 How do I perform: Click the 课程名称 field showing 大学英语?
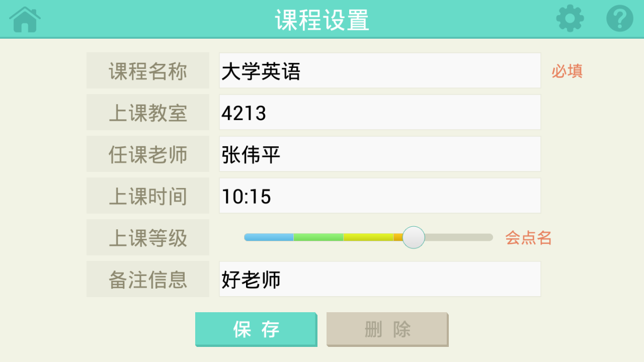point(380,70)
